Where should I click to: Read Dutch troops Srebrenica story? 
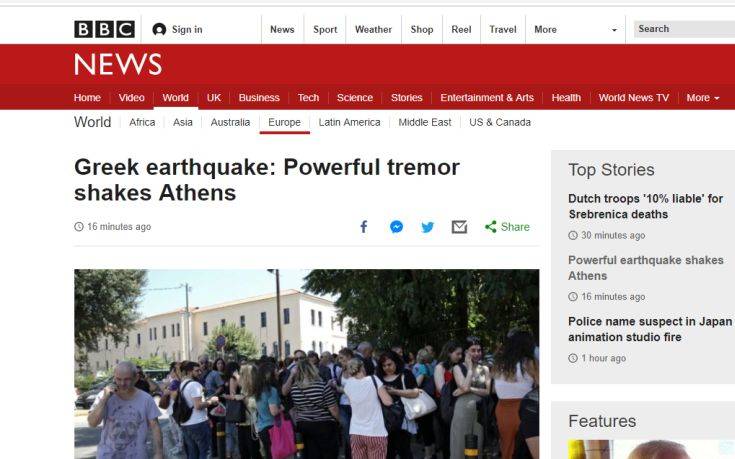(645, 206)
